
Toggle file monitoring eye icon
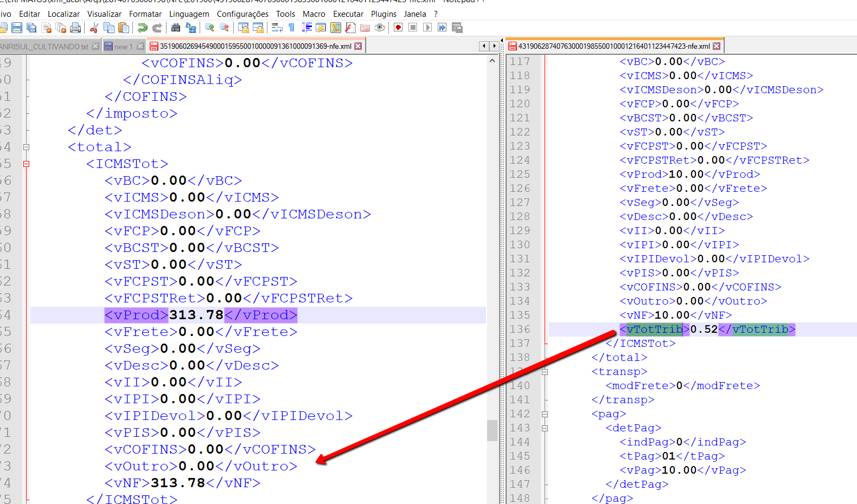[380, 28]
